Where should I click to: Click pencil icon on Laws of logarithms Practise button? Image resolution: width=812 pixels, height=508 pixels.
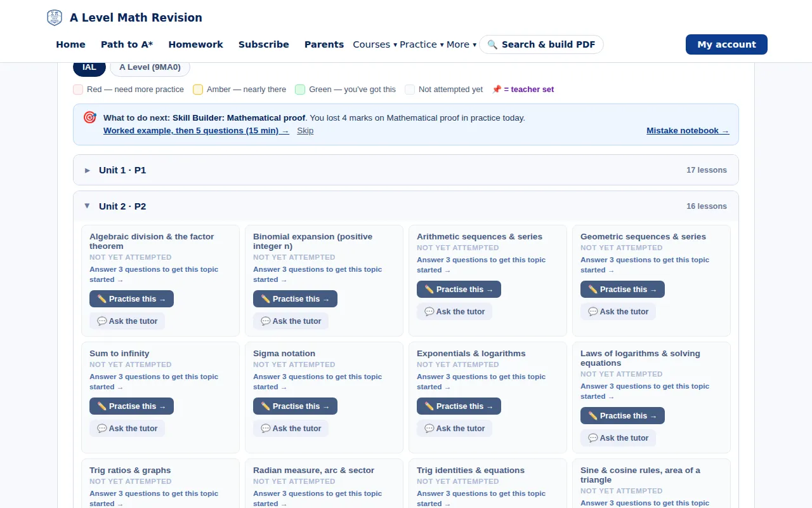tap(593, 416)
